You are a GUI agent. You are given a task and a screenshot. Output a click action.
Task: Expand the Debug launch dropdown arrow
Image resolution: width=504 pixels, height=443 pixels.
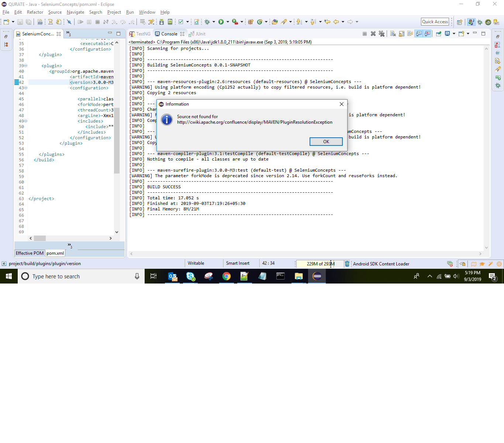[x=213, y=22]
